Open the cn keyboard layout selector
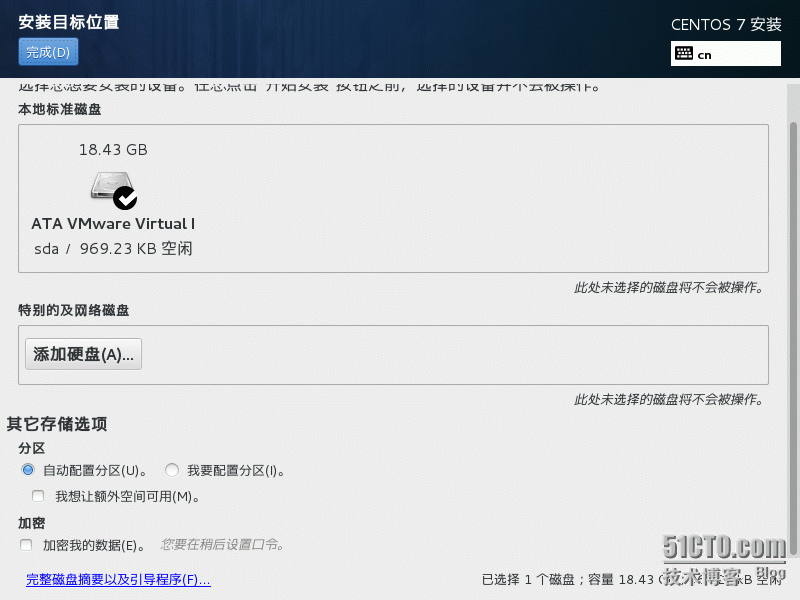The width and height of the screenshot is (800, 600). 726,54
